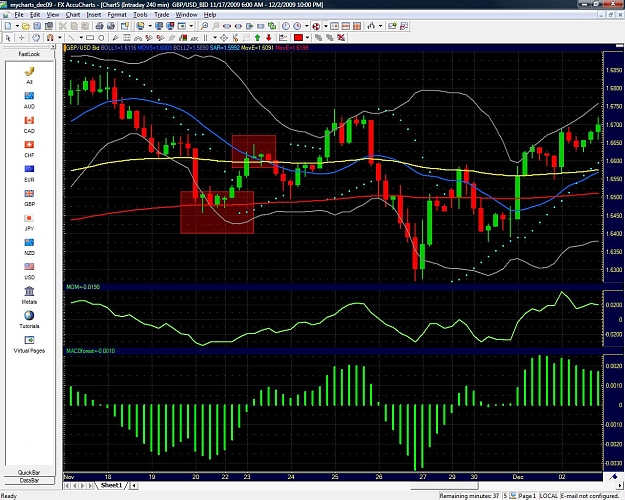Click the green refresh data icon
Image resolution: width=625 pixels, height=500 pixels.
pyautogui.click(x=272, y=26)
